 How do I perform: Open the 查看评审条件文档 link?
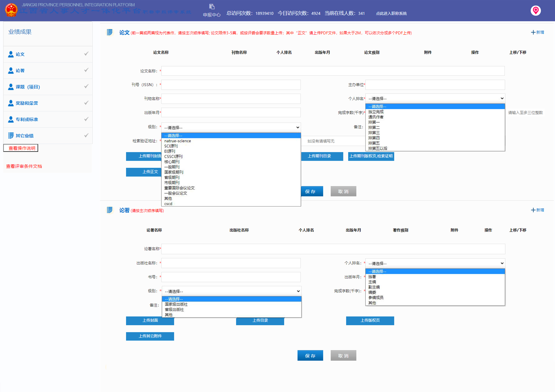24,166
